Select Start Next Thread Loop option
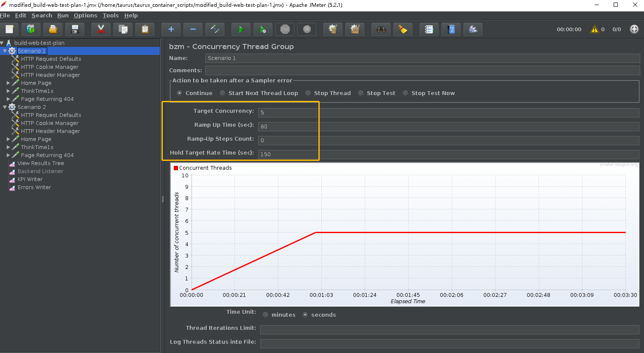 point(223,93)
